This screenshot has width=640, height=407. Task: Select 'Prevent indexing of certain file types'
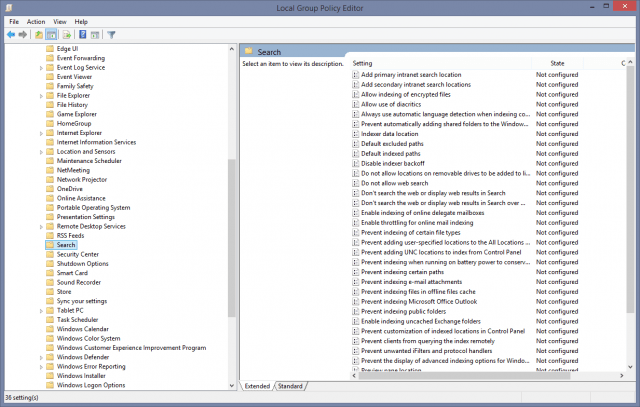click(411, 232)
